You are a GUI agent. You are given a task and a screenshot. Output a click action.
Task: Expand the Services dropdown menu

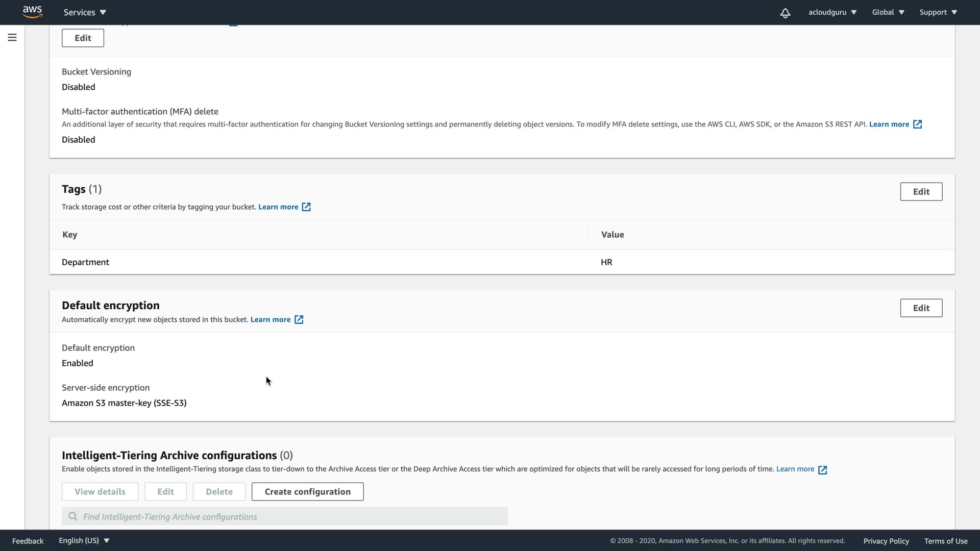click(85, 12)
